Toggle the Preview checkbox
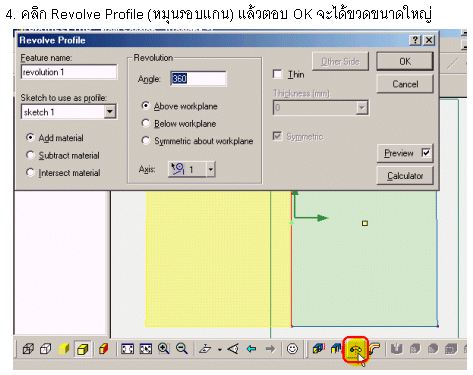 [426, 153]
